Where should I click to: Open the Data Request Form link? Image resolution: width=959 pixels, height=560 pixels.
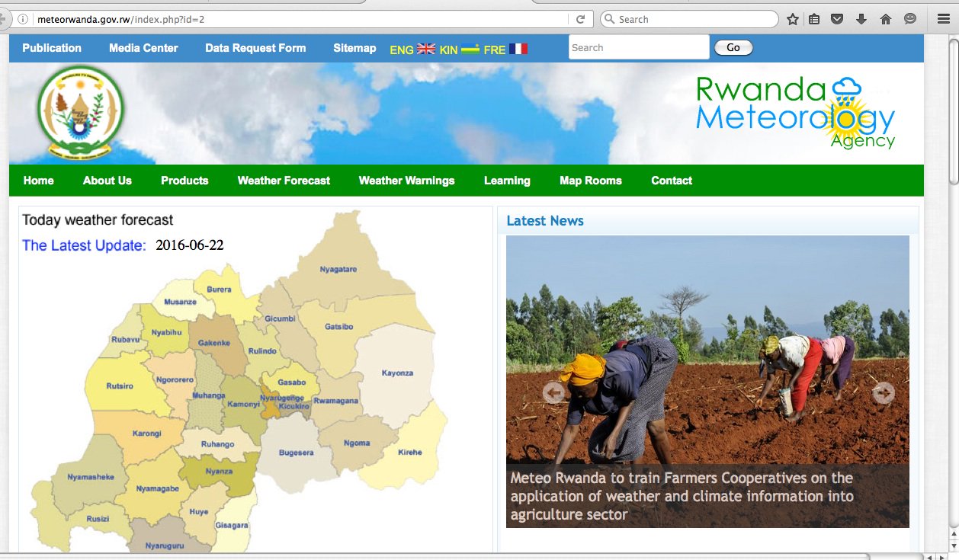[255, 48]
